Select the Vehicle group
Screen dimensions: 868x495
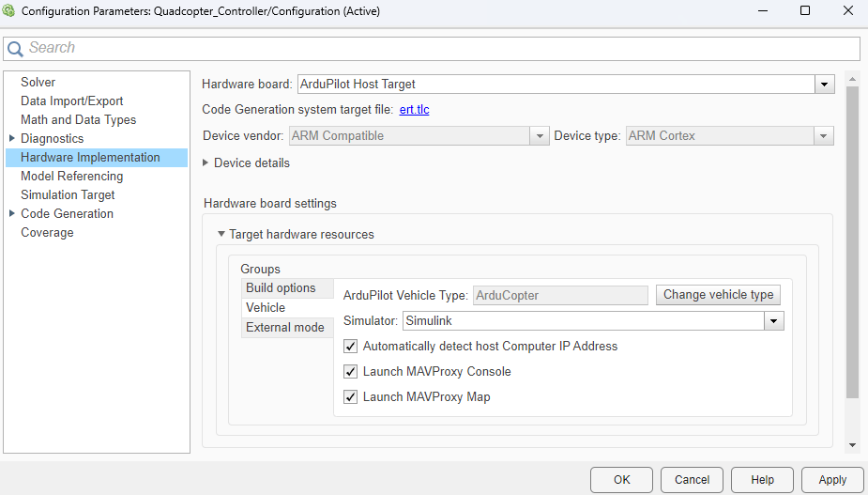pos(287,308)
